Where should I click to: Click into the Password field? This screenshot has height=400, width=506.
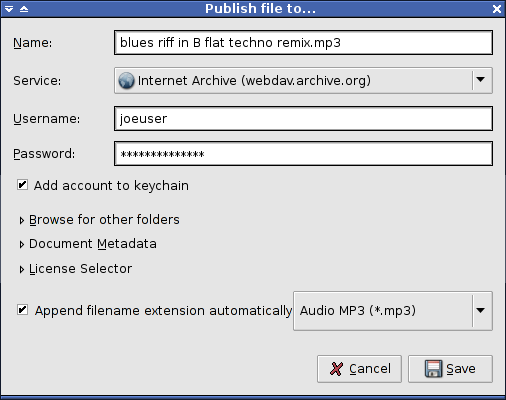click(303, 154)
